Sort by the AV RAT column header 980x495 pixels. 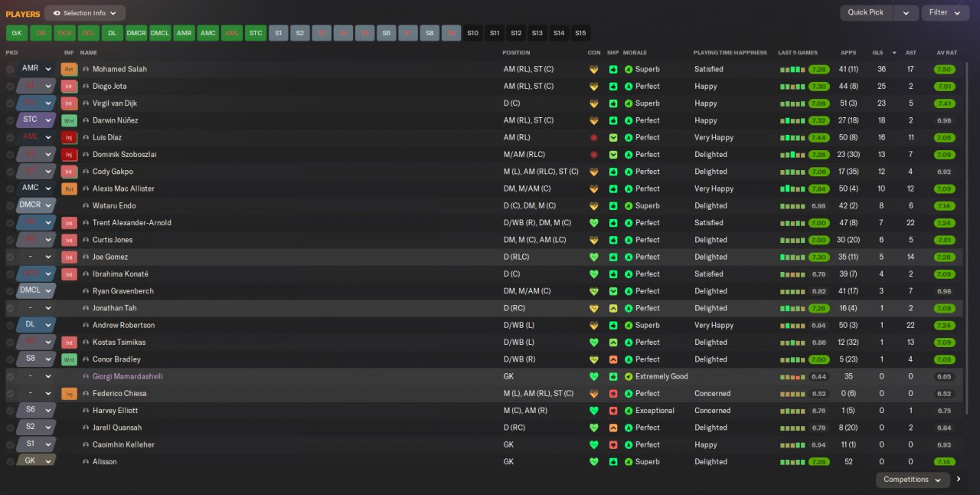[947, 53]
